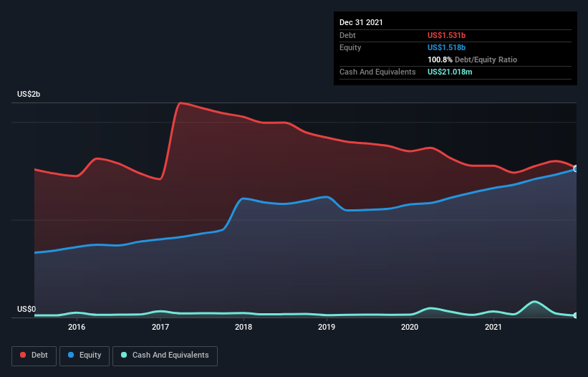Toggle the Debt series legend button
The image size is (588, 377).
tap(34, 355)
